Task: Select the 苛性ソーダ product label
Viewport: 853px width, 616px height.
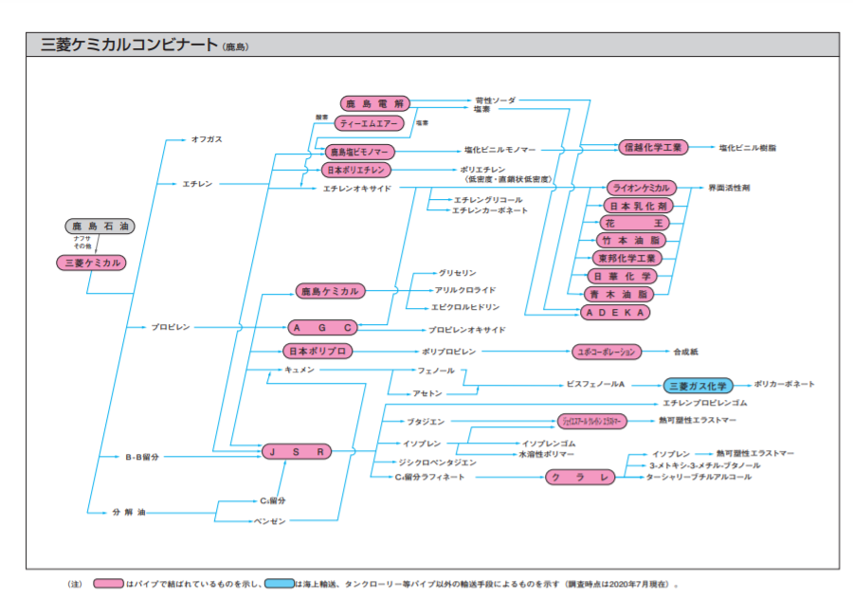Action: click(x=496, y=100)
